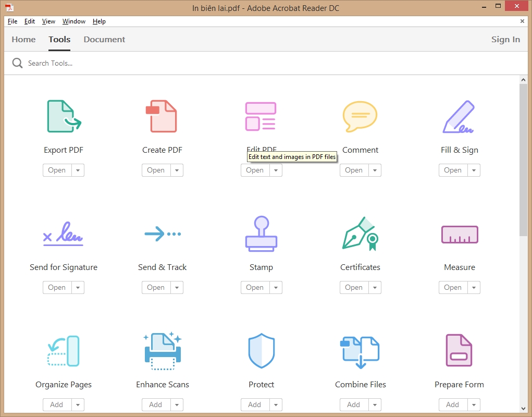
Task: Click the Measure ruler icon
Action: coord(460,235)
